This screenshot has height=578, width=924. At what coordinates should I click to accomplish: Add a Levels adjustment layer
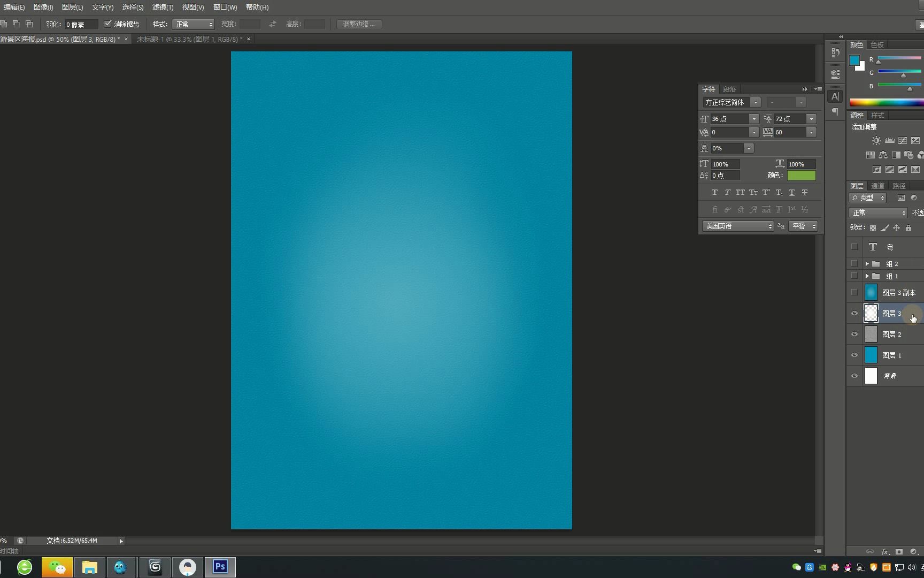point(889,140)
